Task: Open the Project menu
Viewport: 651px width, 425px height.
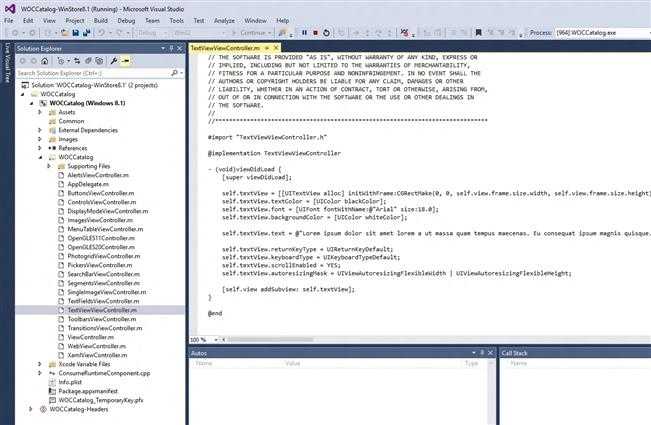Action: [x=75, y=20]
